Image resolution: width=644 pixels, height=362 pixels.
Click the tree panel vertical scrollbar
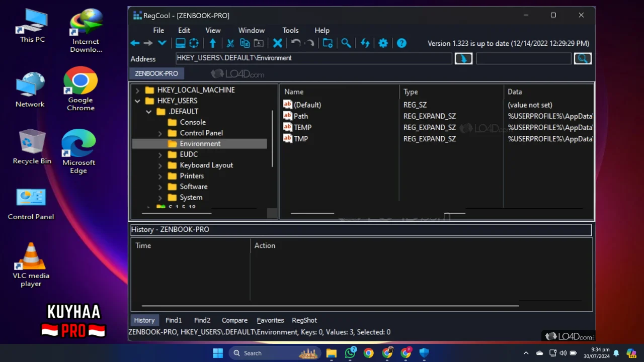[x=272, y=138]
